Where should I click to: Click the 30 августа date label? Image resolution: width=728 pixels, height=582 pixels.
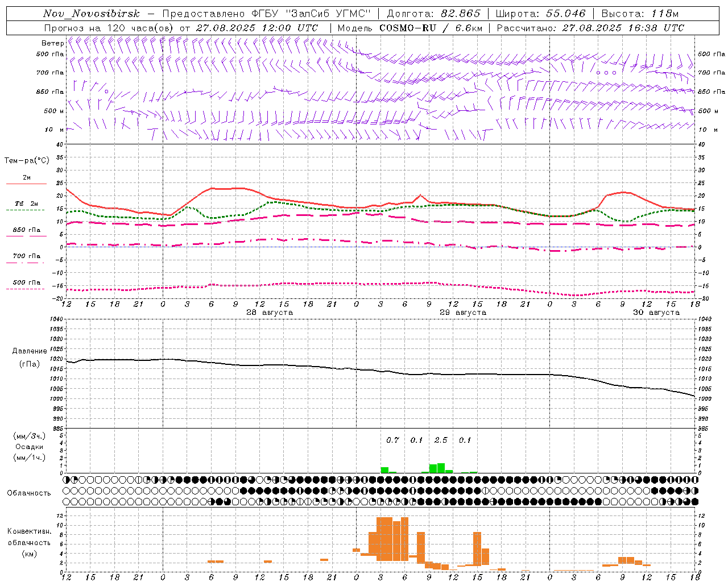click(x=656, y=313)
